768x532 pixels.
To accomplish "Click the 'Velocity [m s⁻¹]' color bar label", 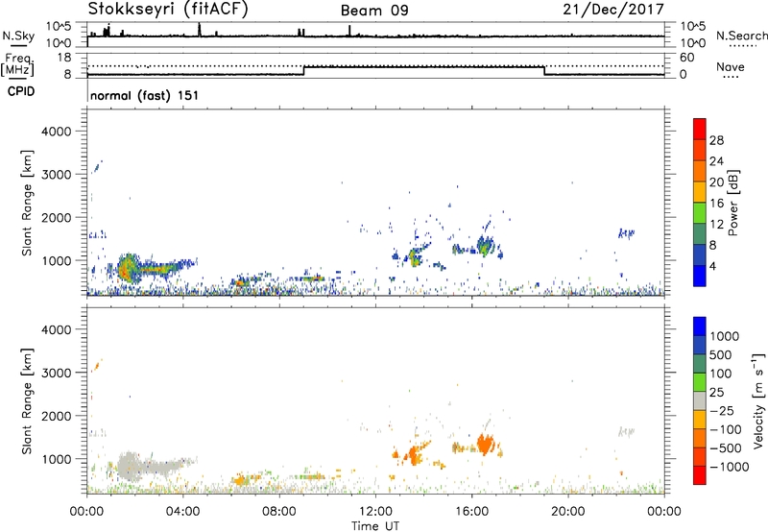I will (758, 400).
